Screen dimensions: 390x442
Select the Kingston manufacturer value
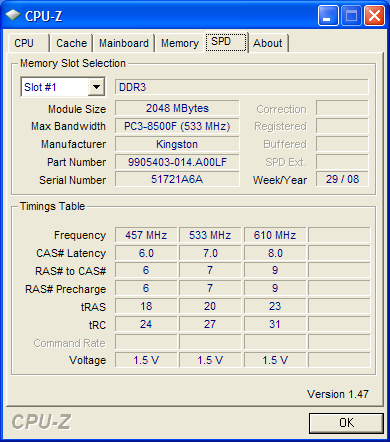click(x=177, y=144)
